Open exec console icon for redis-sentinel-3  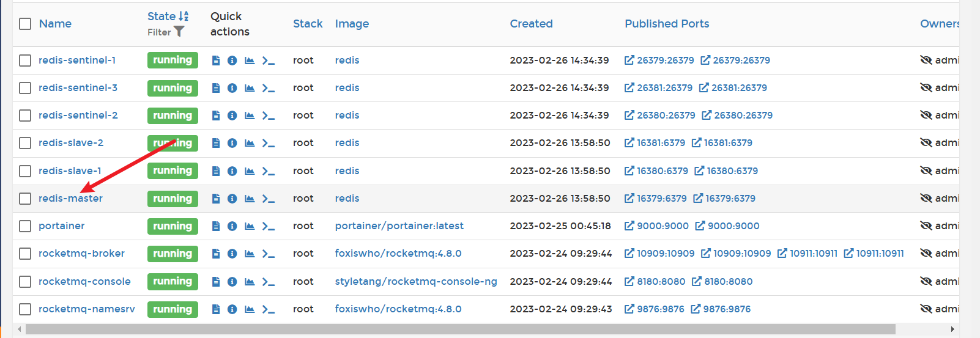click(x=268, y=88)
